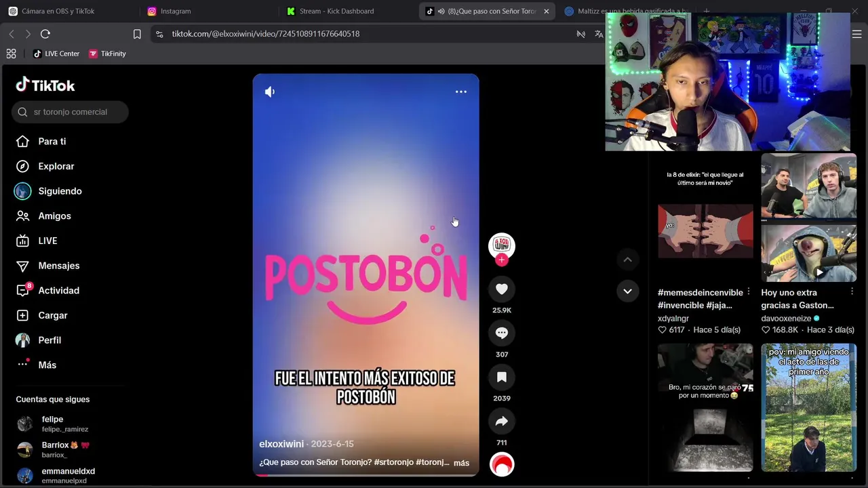Toggle the crossed-out media icon in address bar

581,34
